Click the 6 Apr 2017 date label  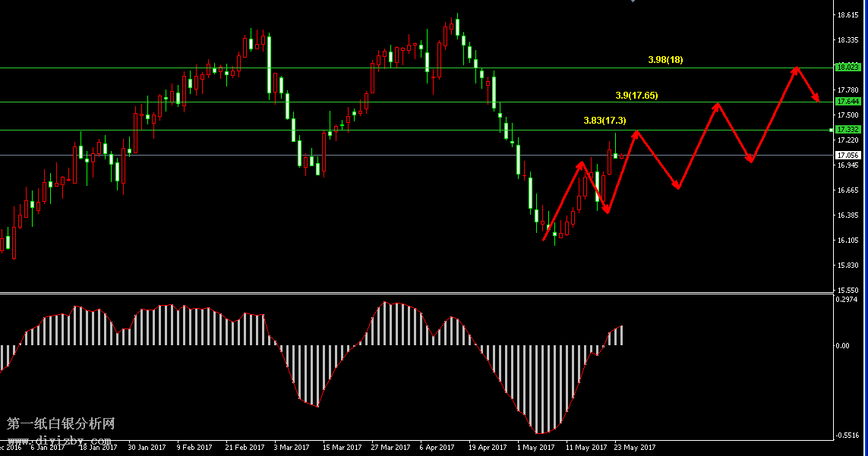pyautogui.click(x=437, y=448)
